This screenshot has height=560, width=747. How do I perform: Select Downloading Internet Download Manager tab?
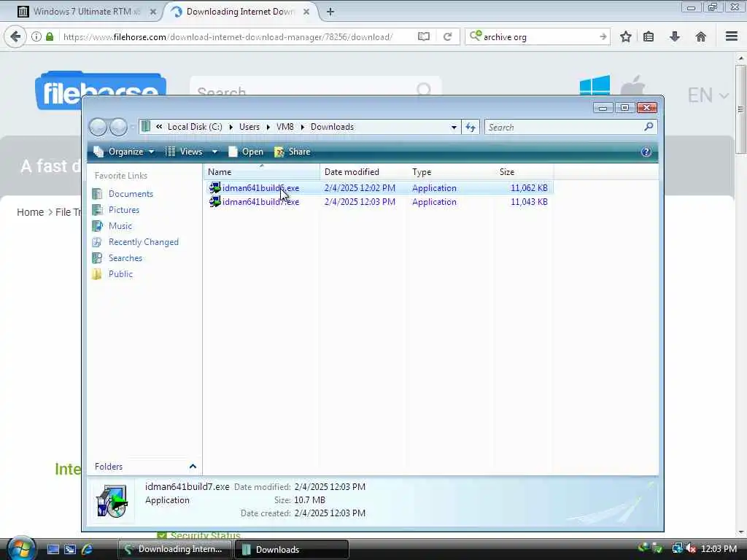click(x=241, y=12)
